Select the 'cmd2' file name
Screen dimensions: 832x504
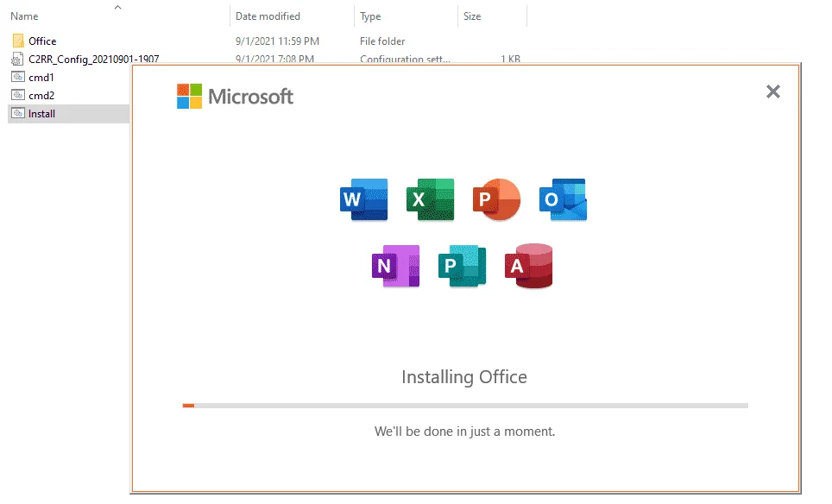click(x=41, y=95)
